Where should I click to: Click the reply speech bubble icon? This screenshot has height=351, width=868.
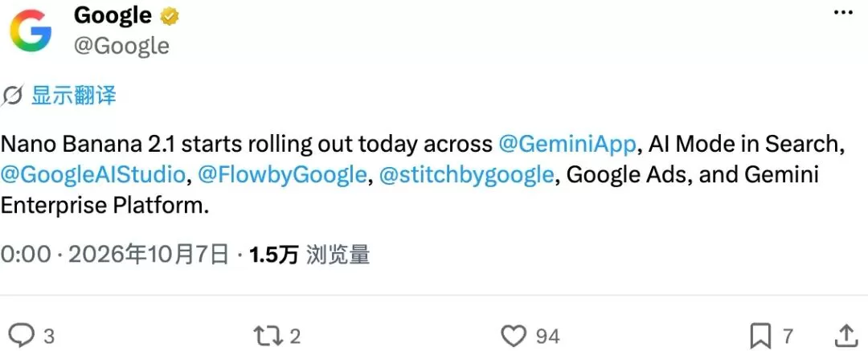(23, 336)
